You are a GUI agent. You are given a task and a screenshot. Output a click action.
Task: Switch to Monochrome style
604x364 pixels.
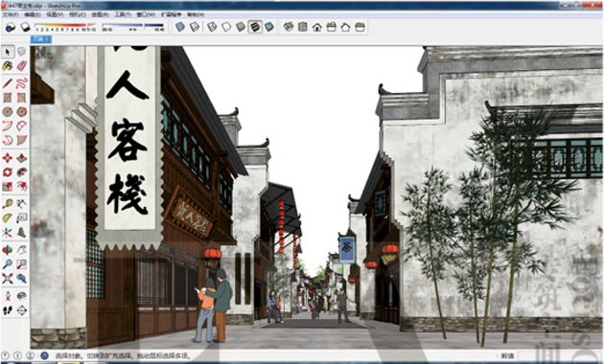point(269,27)
